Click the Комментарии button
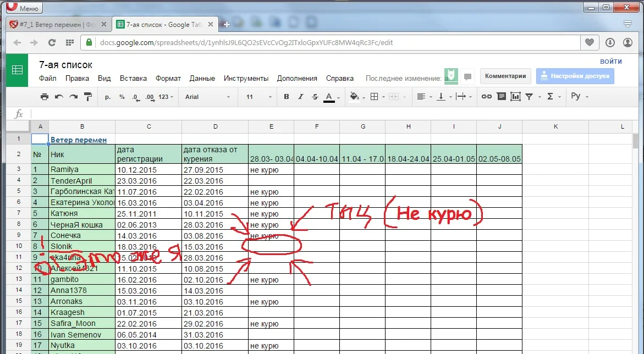 (x=505, y=75)
